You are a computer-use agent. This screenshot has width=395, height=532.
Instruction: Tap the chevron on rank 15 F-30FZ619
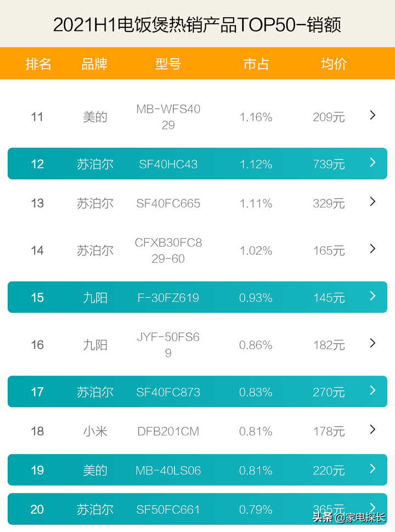tap(373, 296)
